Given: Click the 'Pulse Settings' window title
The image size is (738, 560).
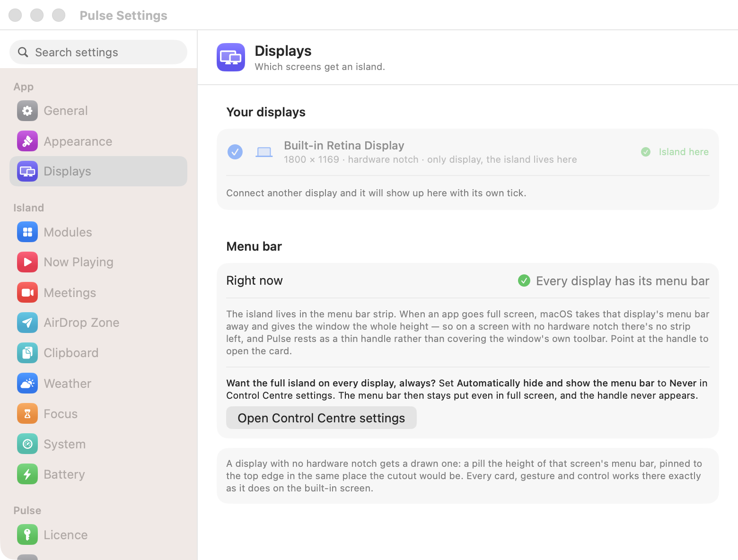Looking at the screenshot, I should pos(123,16).
